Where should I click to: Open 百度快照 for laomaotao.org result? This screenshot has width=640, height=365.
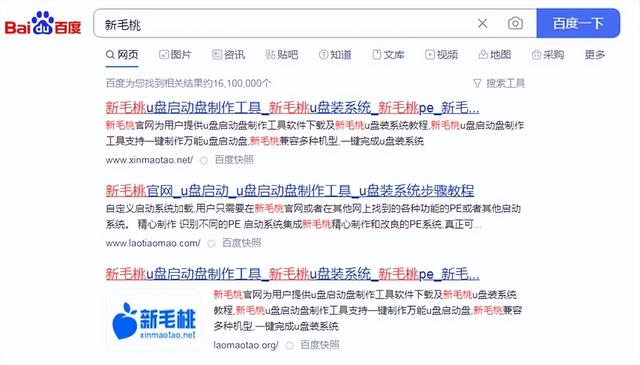click(x=320, y=345)
